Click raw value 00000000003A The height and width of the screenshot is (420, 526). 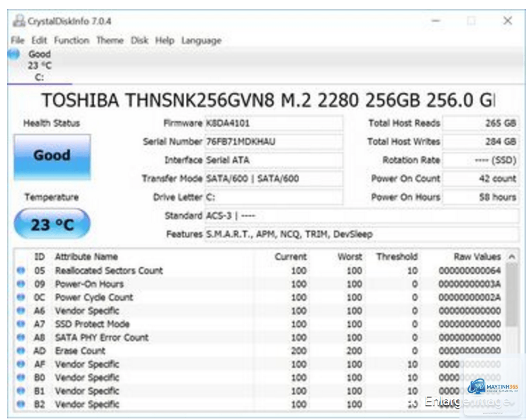click(470, 284)
